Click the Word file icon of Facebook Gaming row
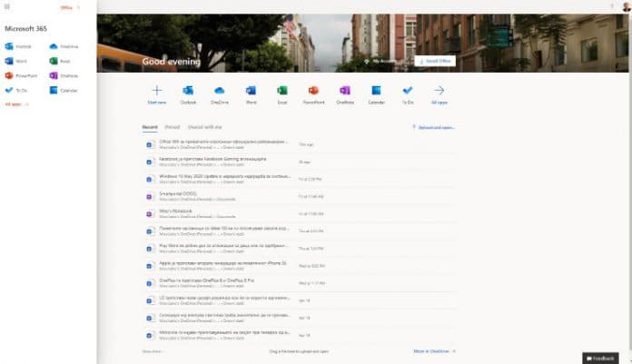 [x=150, y=162]
